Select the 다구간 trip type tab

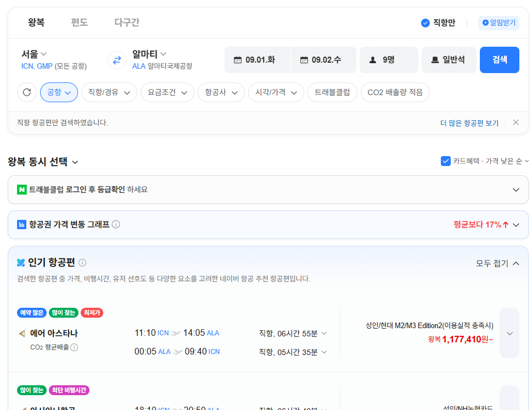coord(127,23)
